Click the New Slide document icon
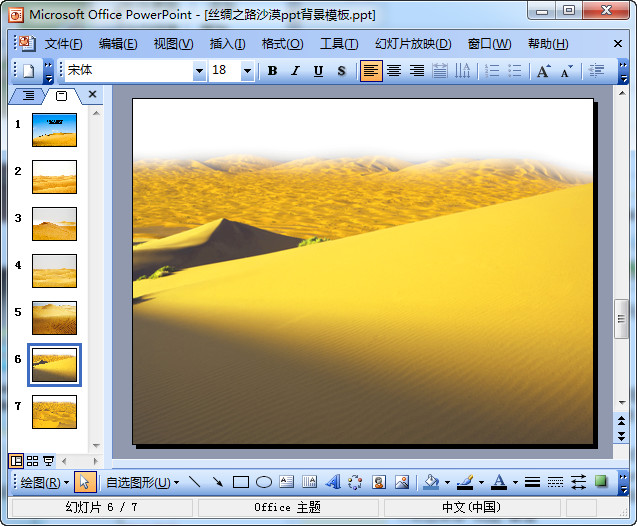This screenshot has height=526, width=637. point(27,71)
